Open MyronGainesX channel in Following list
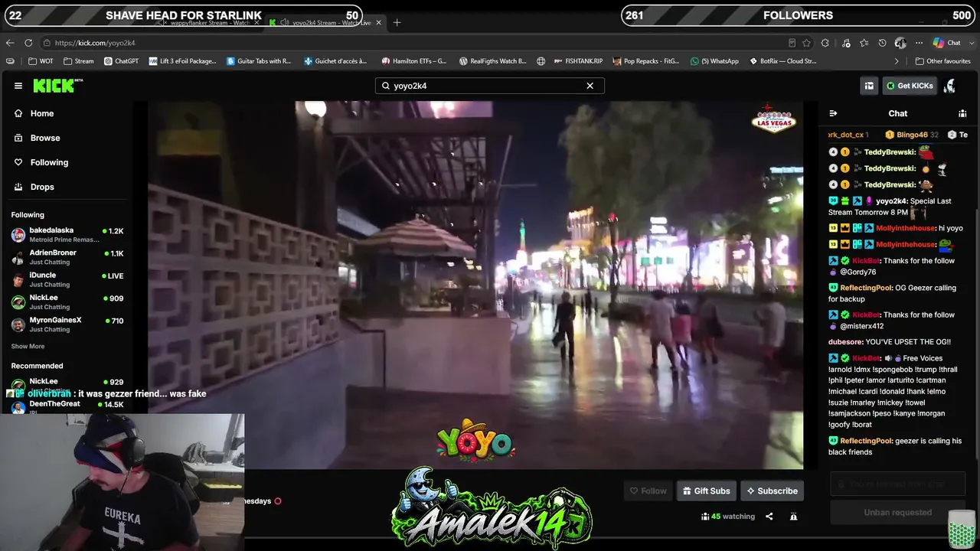Image resolution: width=980 pixels, height=551 pixels. pos(67,324)
